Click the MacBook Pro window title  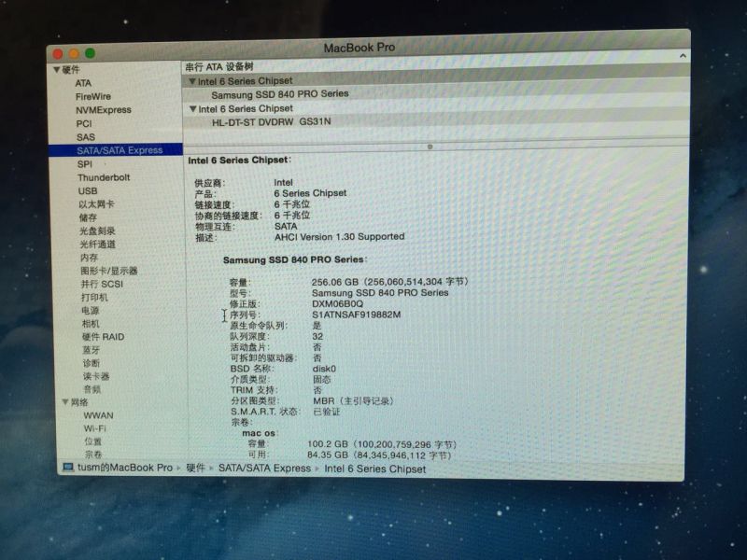point(359,48)
